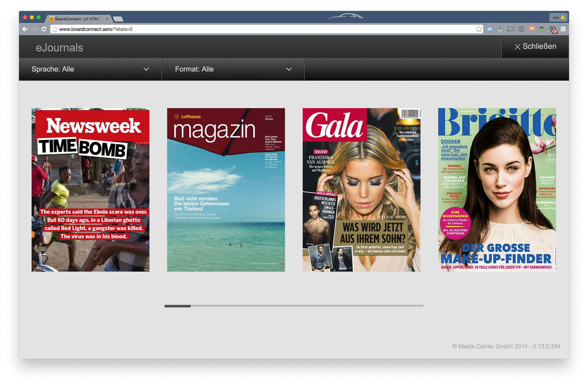Click the ABC spell check extension icon

(x=542, y=29)
